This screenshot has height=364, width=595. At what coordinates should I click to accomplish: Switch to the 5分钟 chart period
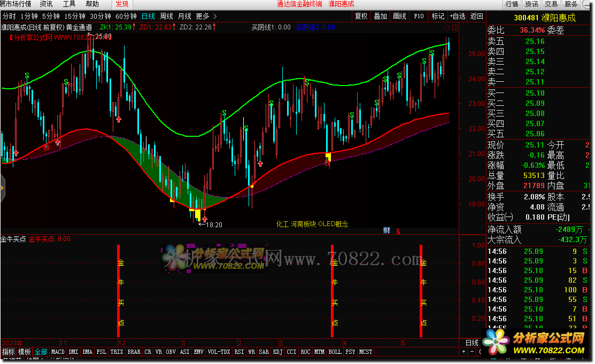[51, 17]
